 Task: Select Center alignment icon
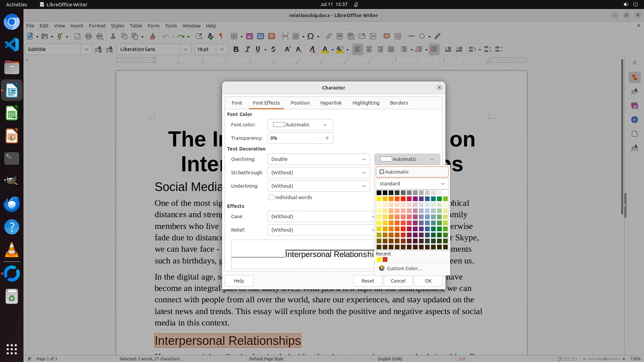tap(369, 49)
